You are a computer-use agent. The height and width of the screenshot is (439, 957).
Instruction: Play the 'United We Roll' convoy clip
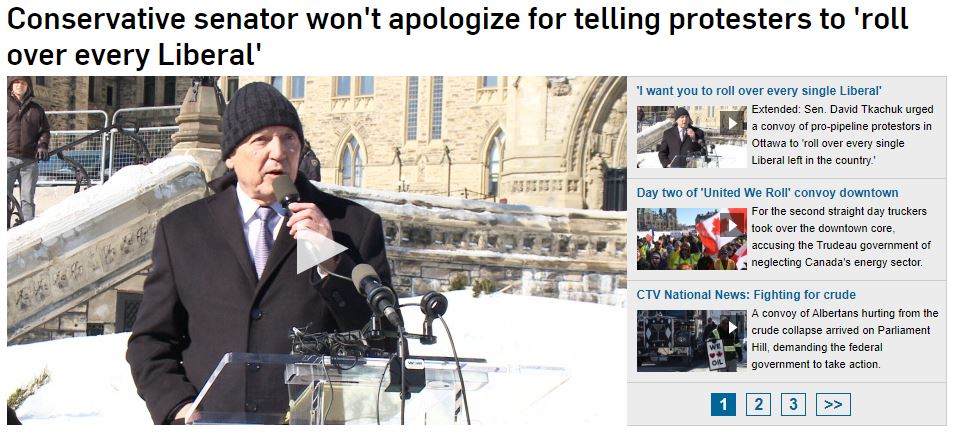click(732, 224)
